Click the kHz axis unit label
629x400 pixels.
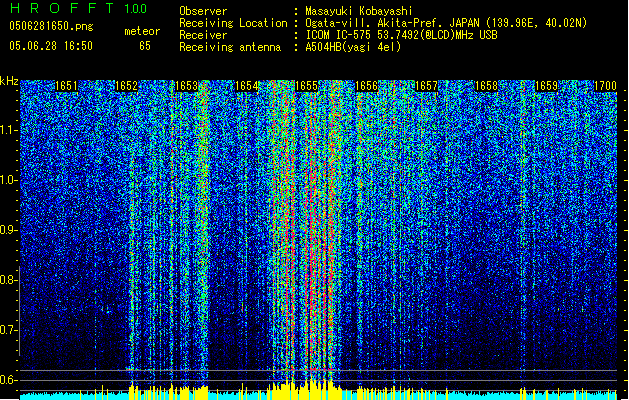tap(9, 81)
